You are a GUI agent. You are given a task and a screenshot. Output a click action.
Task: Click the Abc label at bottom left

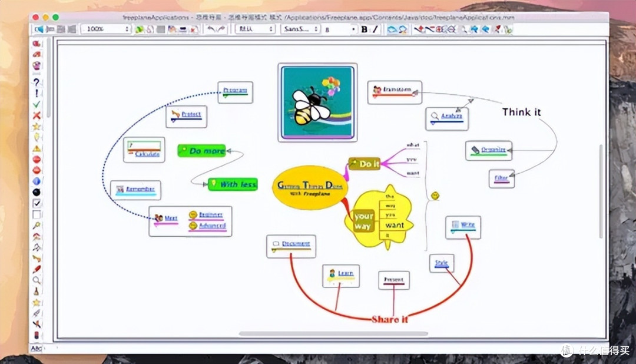pos(36,348)
